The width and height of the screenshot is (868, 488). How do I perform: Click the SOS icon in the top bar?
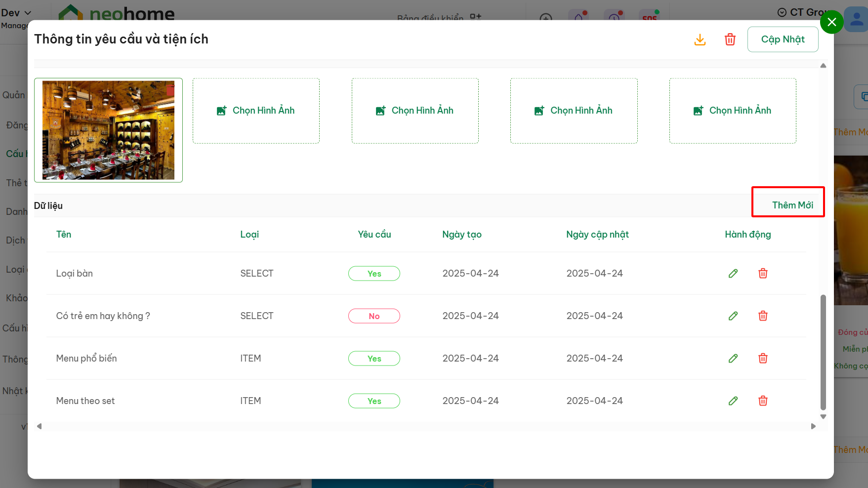pyautogui.click(x=649, y=18)
